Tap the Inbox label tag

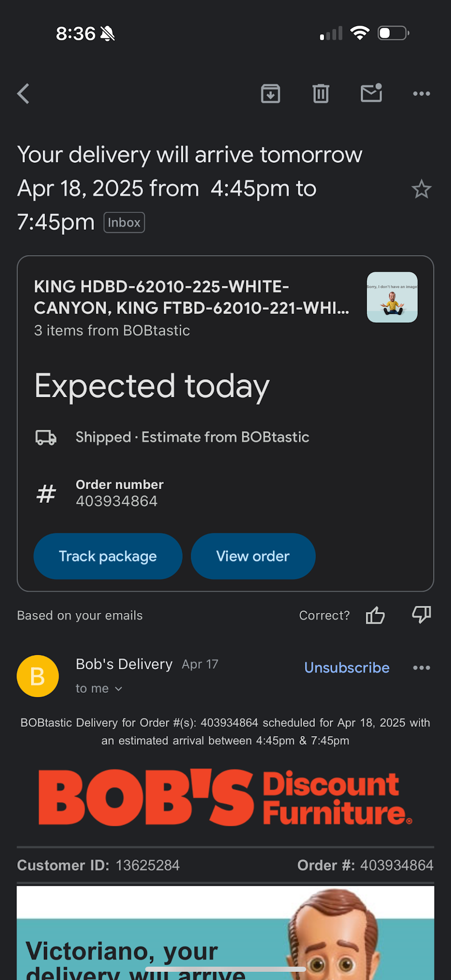(x=124, y=223)
